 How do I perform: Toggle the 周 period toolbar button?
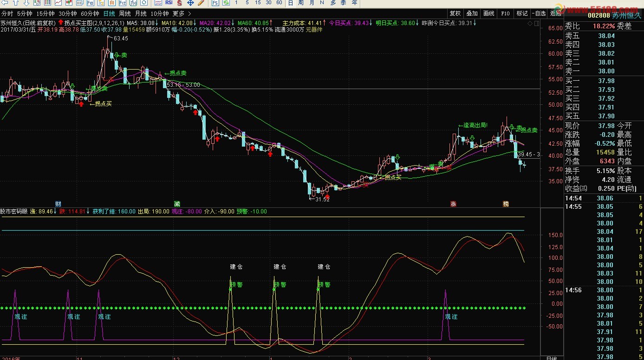pos(301,3)
